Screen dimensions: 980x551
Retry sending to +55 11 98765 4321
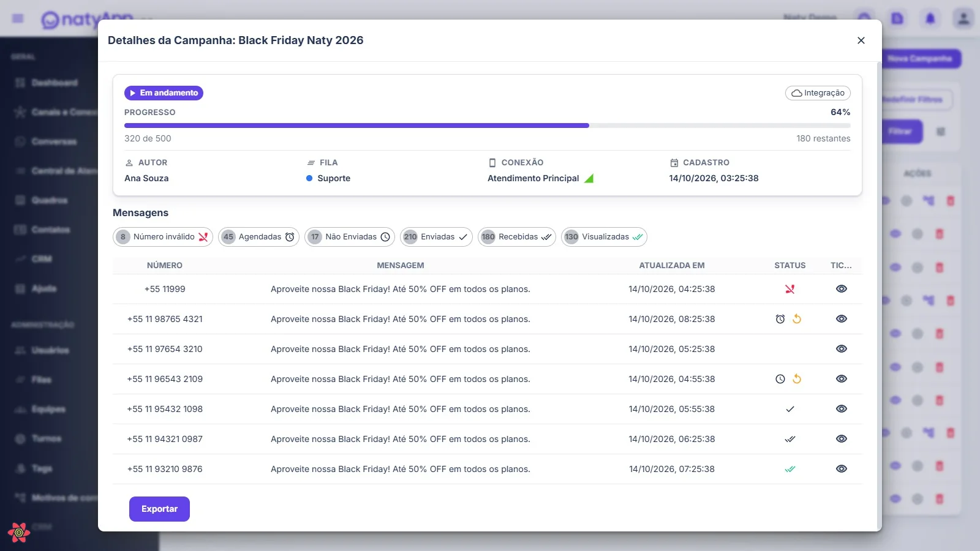[797, 319]
